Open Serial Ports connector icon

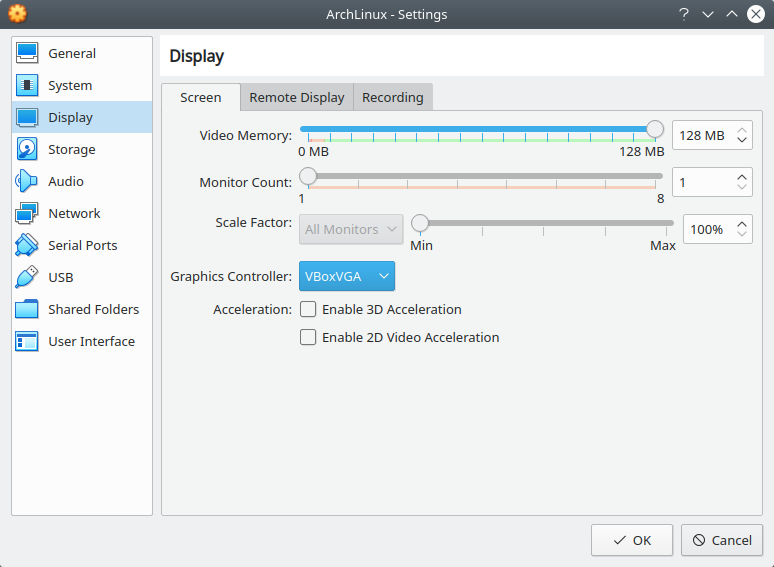click(27, 245)
